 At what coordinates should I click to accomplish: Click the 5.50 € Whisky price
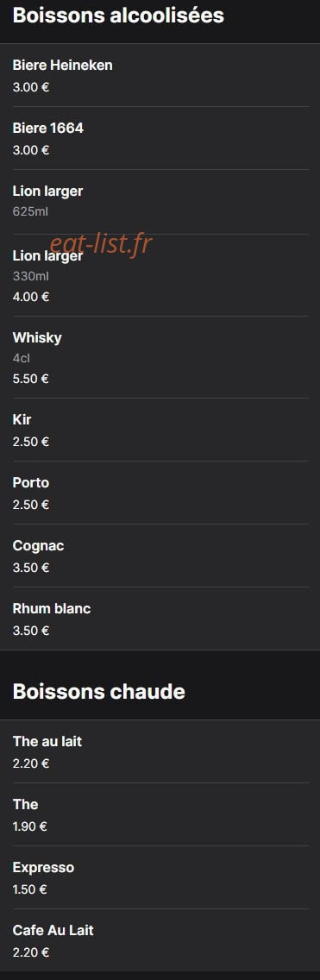coord(31,379)
